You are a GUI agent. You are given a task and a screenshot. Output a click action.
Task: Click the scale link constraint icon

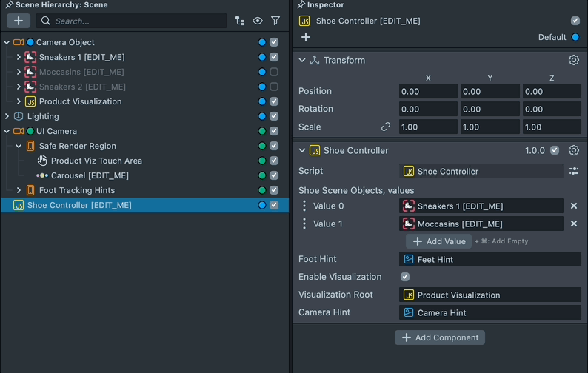pos(385,127)
